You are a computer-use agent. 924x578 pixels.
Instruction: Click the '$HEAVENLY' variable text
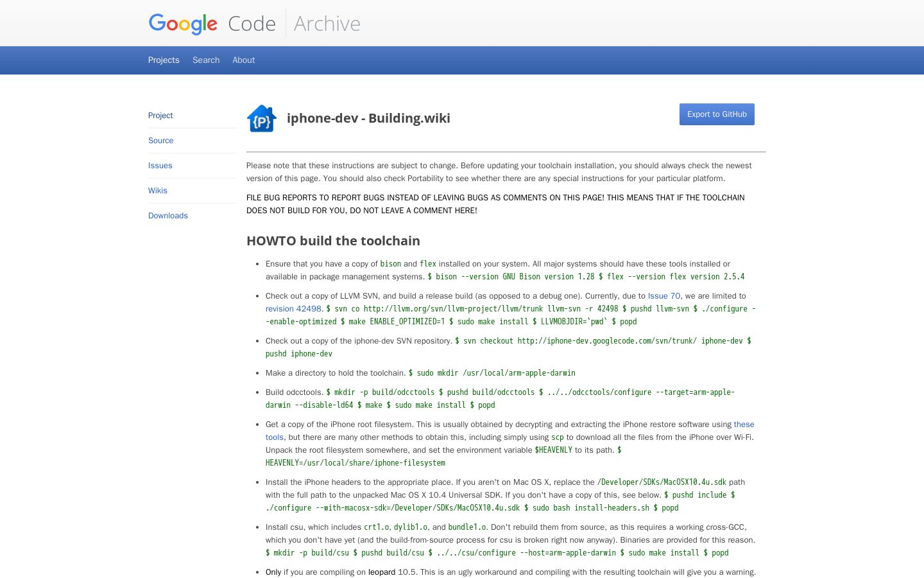554,450
